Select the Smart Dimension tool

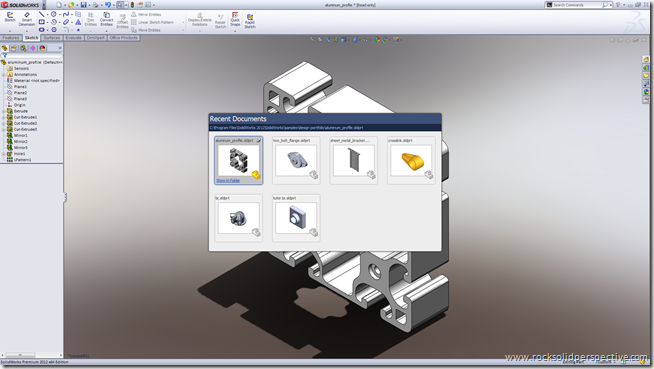point(27,19)
